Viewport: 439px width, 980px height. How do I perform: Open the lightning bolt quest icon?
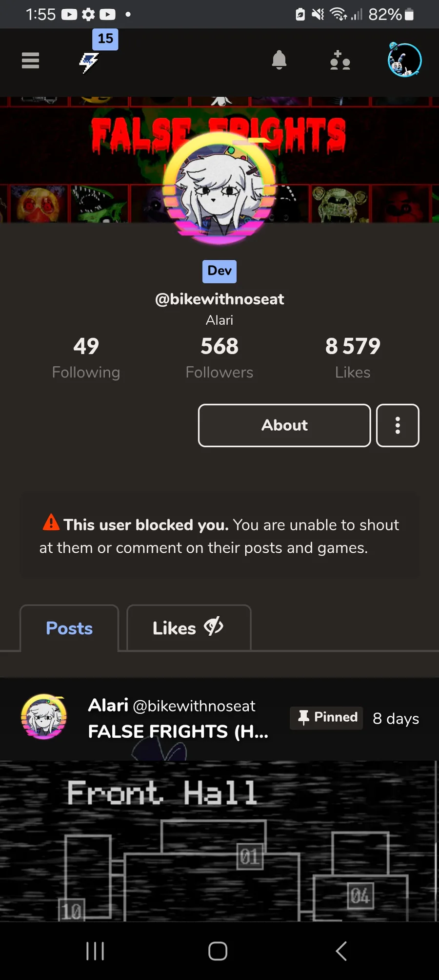pyautogui.click(x=89, y=62)
